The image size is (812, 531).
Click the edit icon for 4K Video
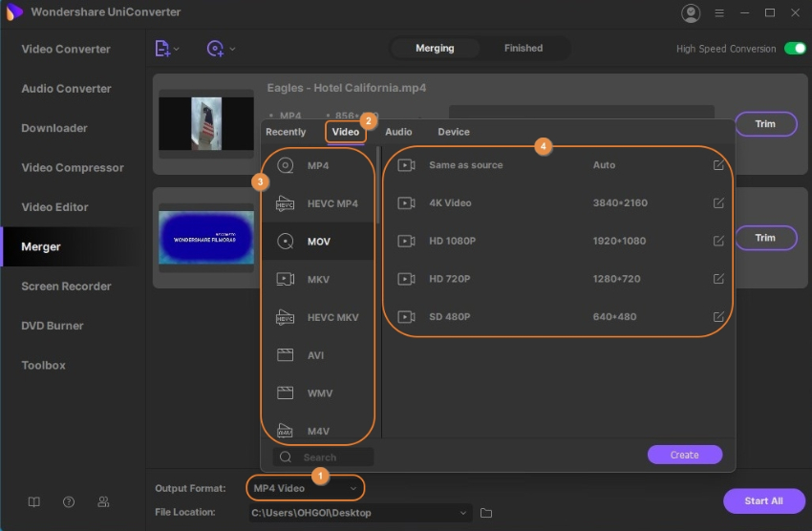(718, 203)
